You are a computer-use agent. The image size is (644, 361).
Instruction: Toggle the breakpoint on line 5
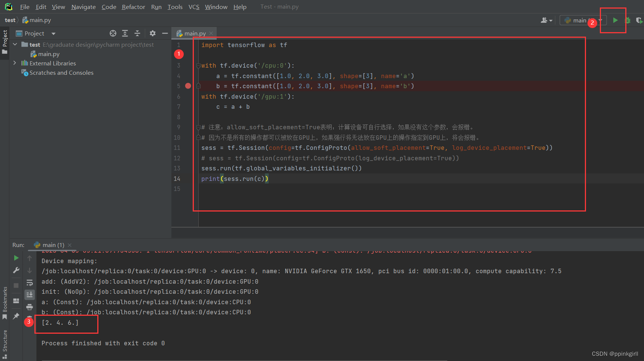[x=188, y=86]
